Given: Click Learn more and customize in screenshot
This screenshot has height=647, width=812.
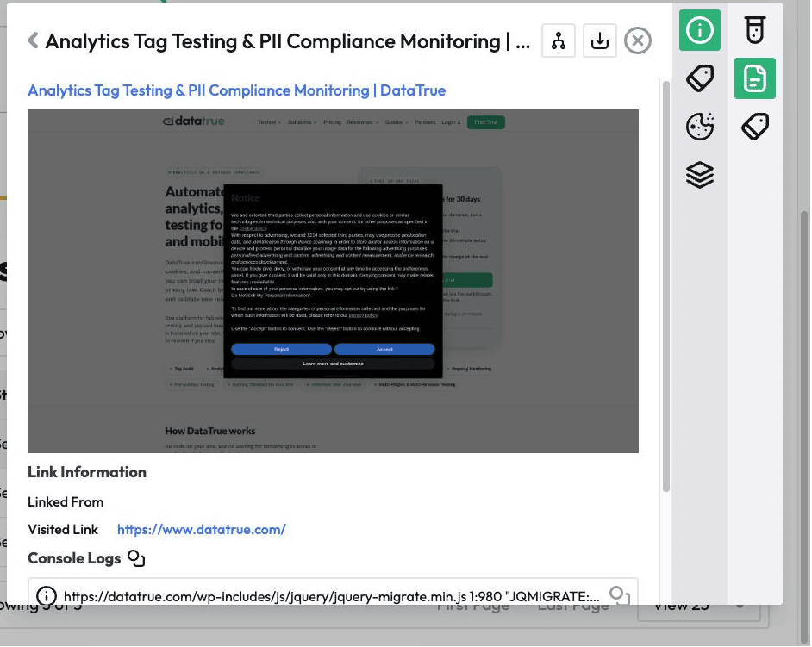Looking at the screenshot, I should 333,364.
